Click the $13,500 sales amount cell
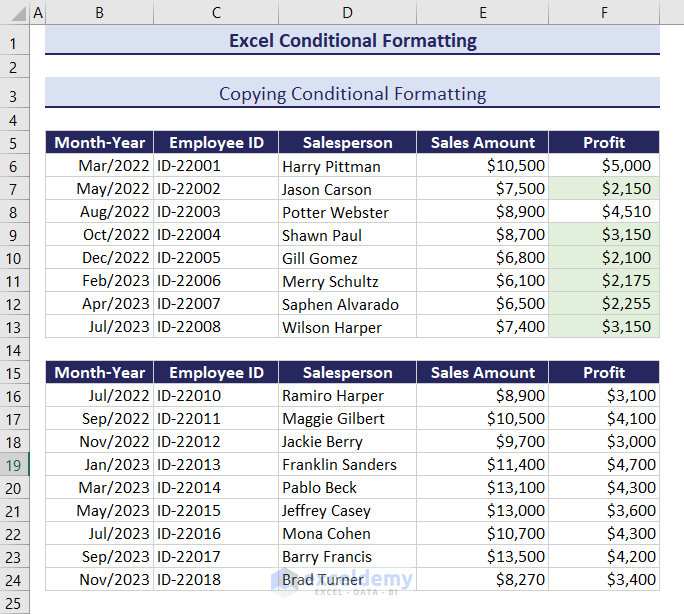This screenshot has height=614, width=684. tap(483, 556)
